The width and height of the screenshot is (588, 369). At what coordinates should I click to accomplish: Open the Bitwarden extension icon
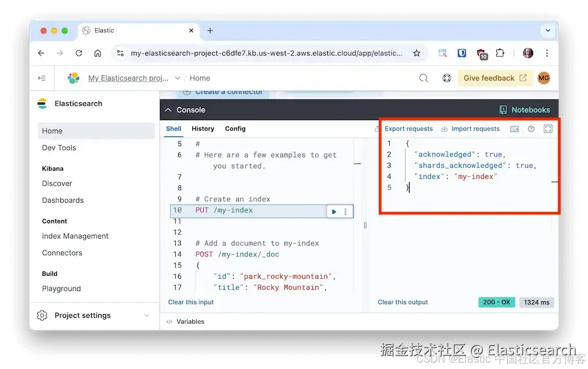point(462,53)
